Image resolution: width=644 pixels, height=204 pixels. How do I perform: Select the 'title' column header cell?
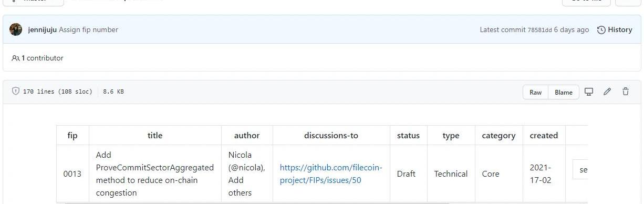(x=155, y=135)
